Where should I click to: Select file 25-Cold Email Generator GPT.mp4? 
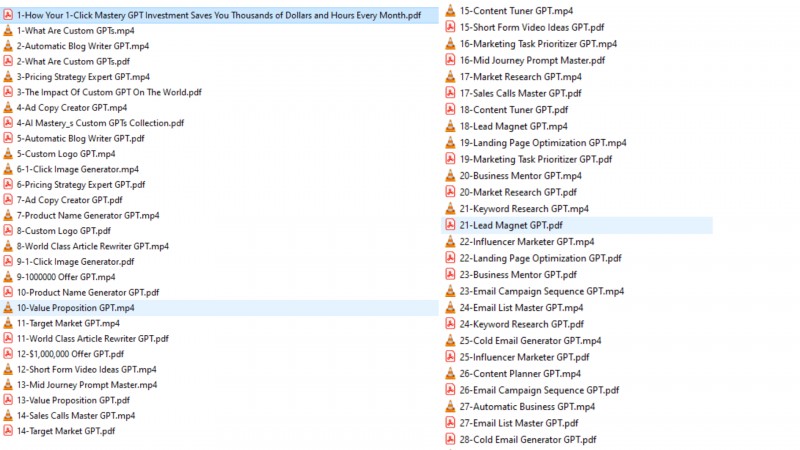[530, 341]
